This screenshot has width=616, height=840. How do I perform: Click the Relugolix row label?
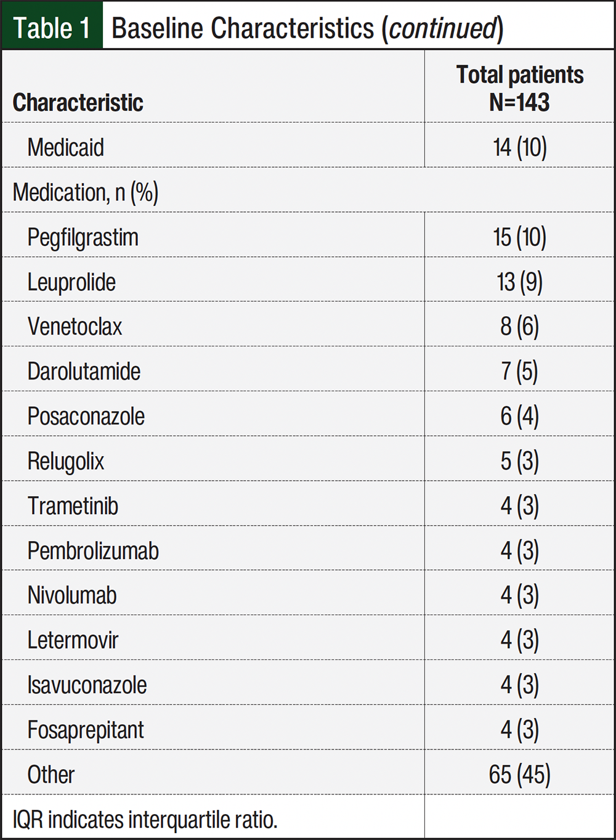65,462
